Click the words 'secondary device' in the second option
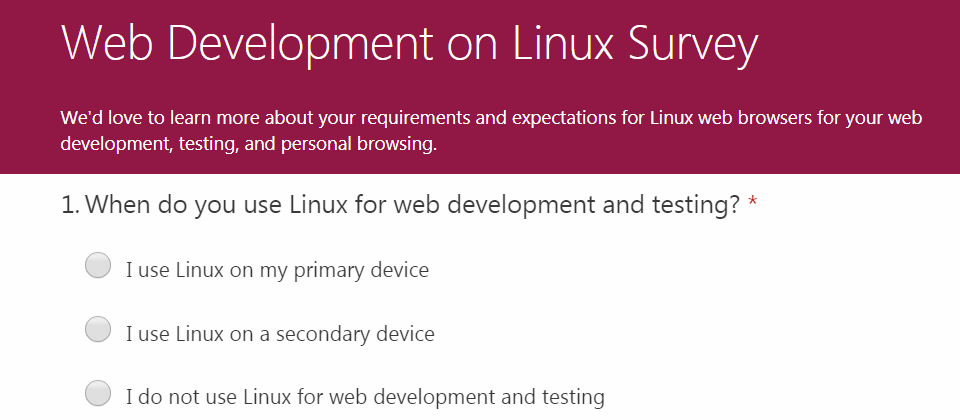960x420 pixels. [355, 334]
